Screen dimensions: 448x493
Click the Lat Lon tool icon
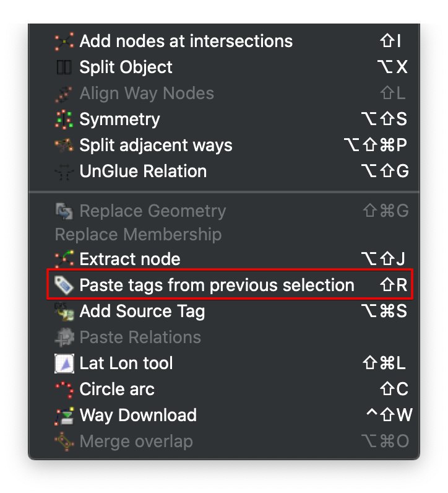64,364
